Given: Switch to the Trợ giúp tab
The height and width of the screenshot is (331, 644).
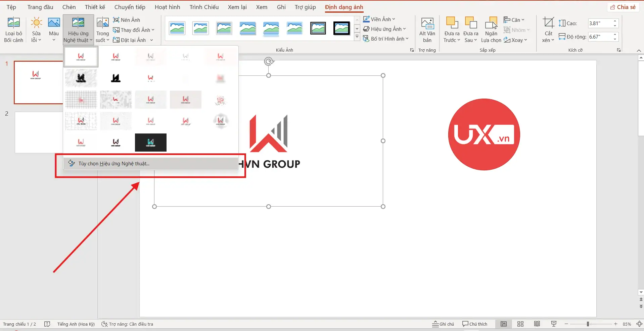Looking at the screenshot, I should pos(305,7).
